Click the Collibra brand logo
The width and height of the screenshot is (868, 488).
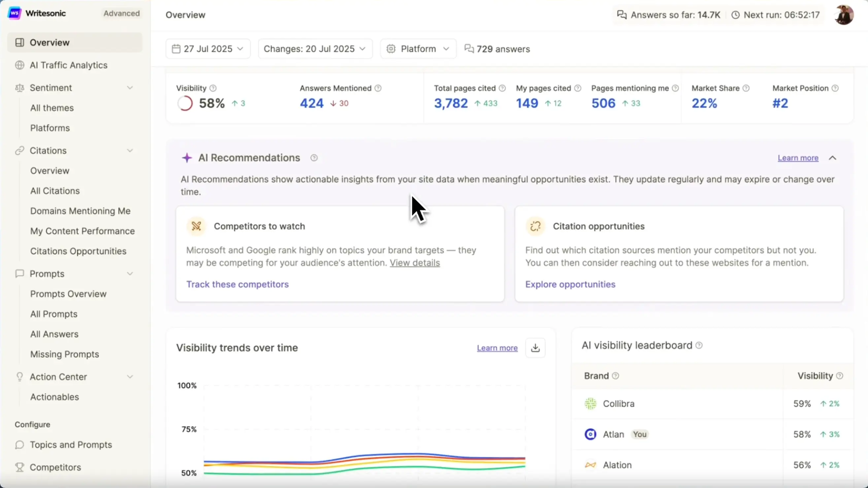[x=590, y=404]
